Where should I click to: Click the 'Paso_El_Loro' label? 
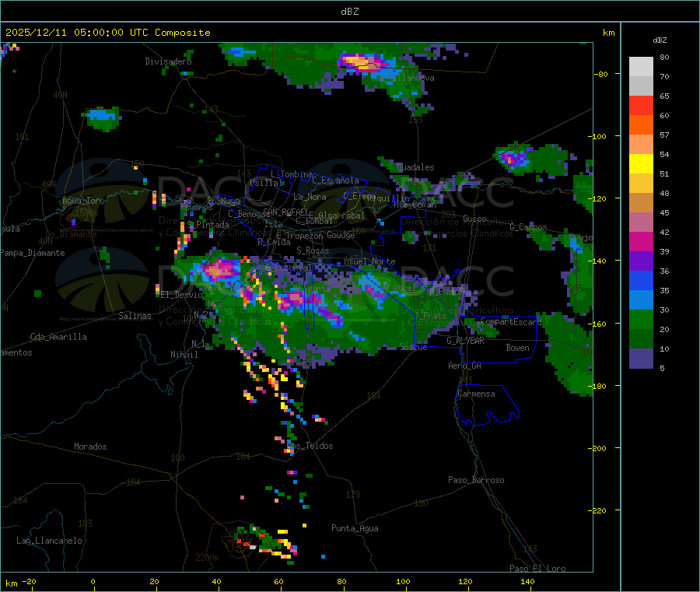pos(537,569)
